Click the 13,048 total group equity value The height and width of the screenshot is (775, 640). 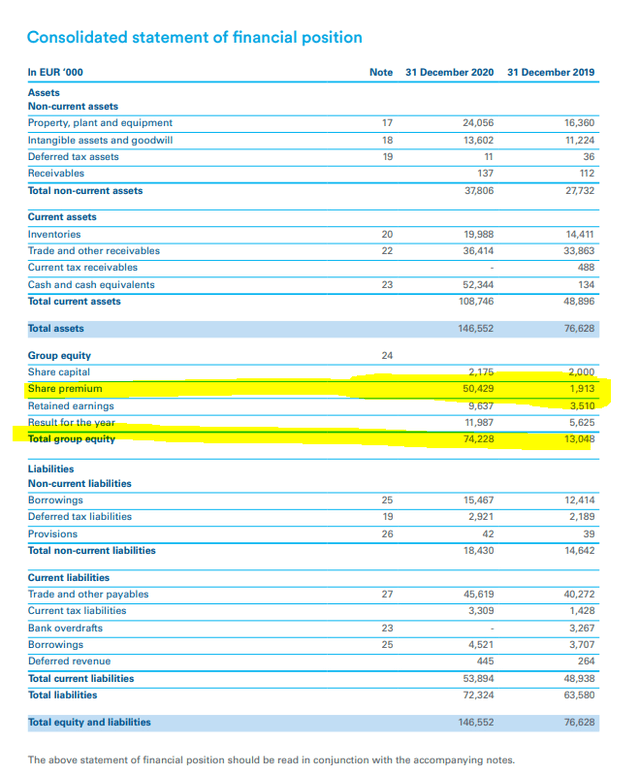point(580,439)
